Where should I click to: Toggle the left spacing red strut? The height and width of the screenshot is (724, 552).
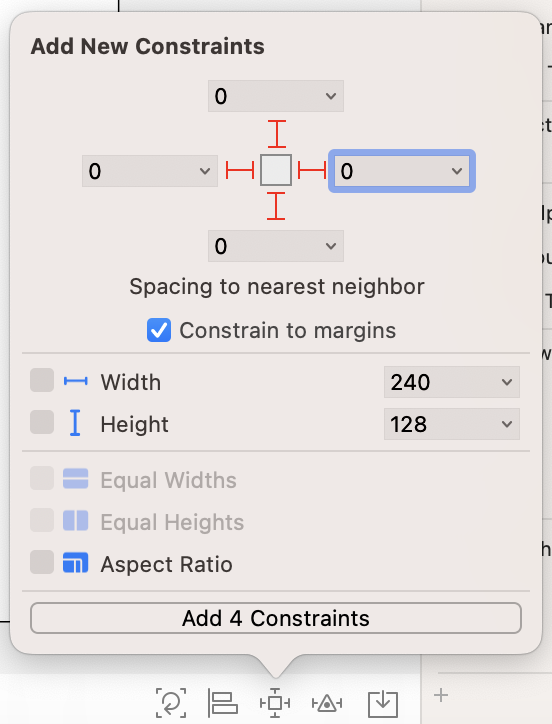(240, 170)
